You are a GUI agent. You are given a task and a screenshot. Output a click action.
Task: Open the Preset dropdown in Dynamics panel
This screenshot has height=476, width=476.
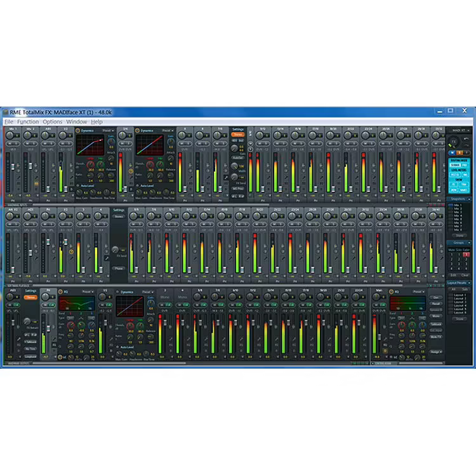[107, 130]
